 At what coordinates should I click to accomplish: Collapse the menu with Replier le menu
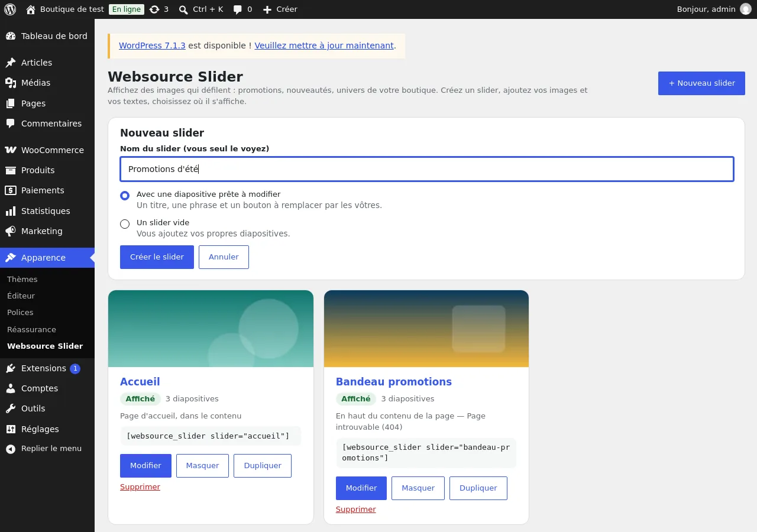tap(47, 449)
